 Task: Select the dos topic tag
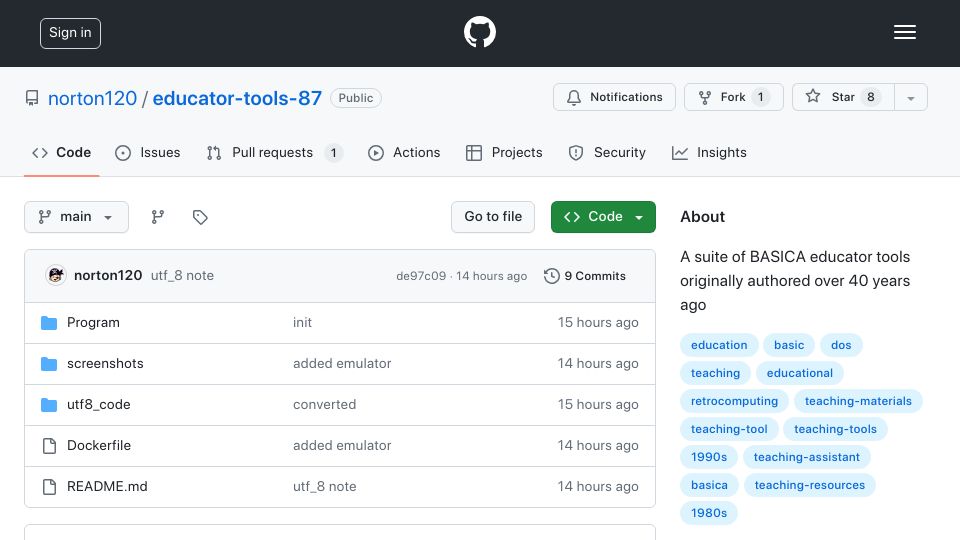coord(841,345)
